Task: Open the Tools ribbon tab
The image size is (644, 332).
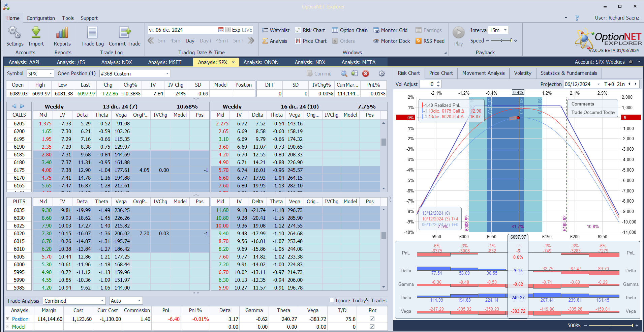Action: click(x=68, y=18)
